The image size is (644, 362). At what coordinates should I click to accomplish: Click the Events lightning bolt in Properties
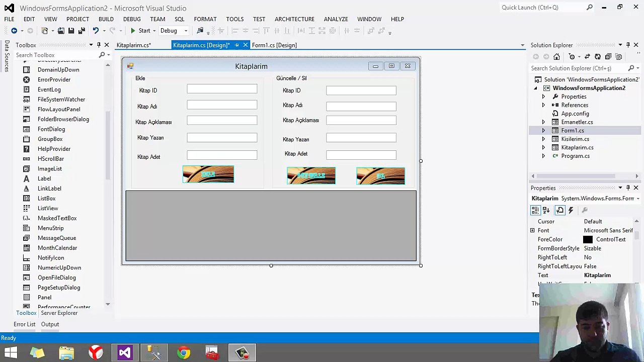tap(571, 210)
